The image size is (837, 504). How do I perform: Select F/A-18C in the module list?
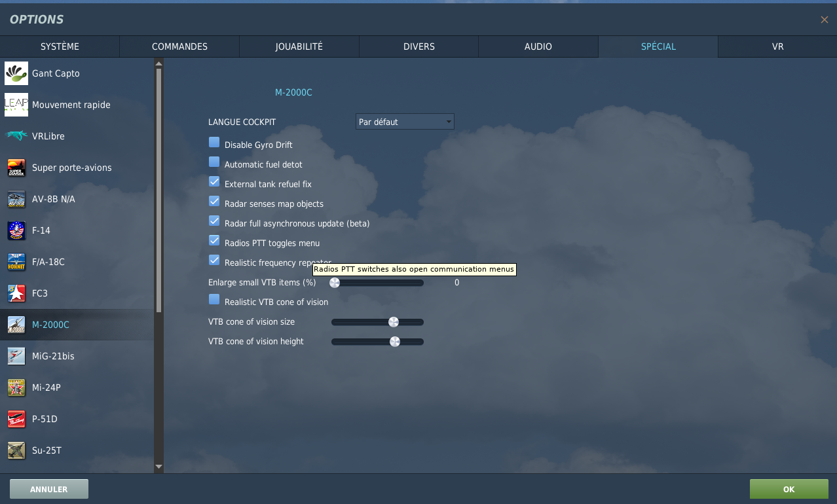point(77,262)
